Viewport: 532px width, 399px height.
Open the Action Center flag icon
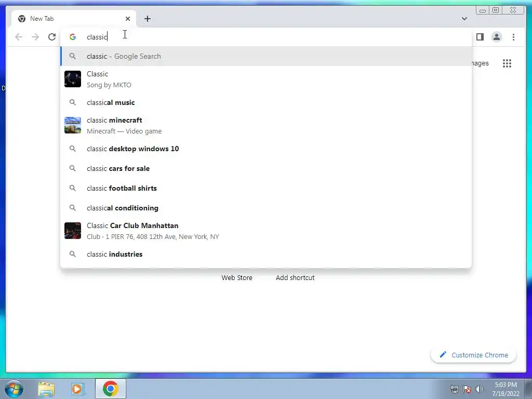click(x=467, y=389)
